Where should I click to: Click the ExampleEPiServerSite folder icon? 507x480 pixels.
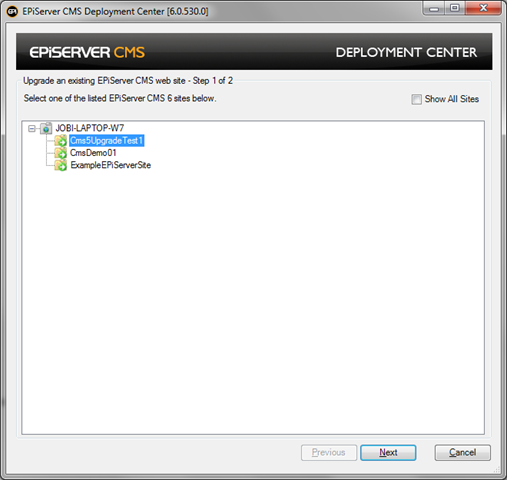tap(61, 165)
